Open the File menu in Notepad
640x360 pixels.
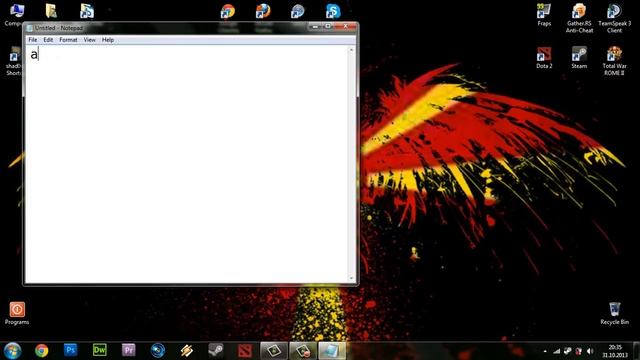click(x=33, y=40)
